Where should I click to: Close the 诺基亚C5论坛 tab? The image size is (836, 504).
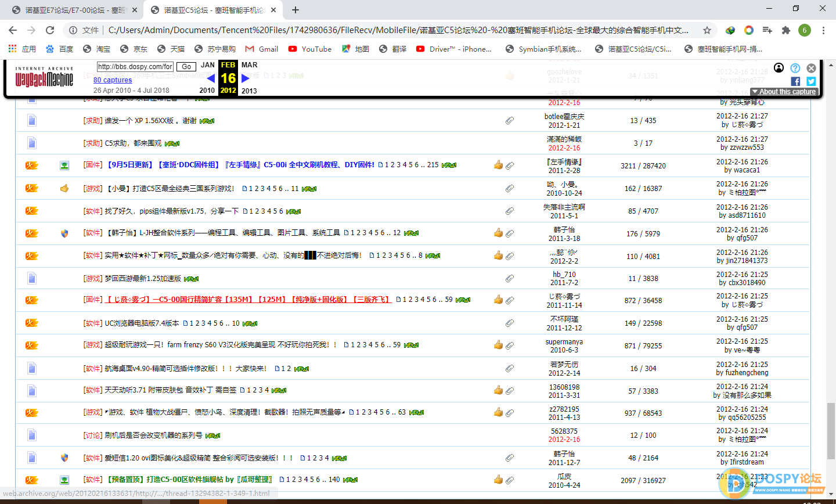pyautogui.click(x=273, y=10)
